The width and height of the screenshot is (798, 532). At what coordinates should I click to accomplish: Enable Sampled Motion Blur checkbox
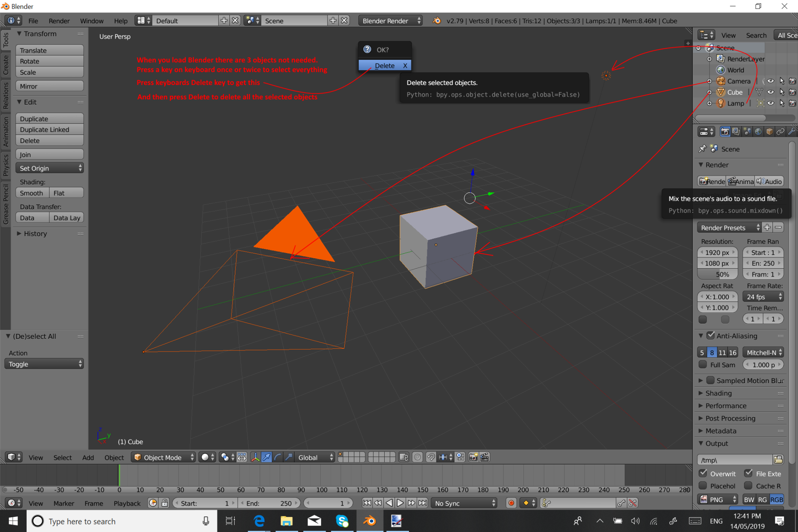(x=711, y=380)
